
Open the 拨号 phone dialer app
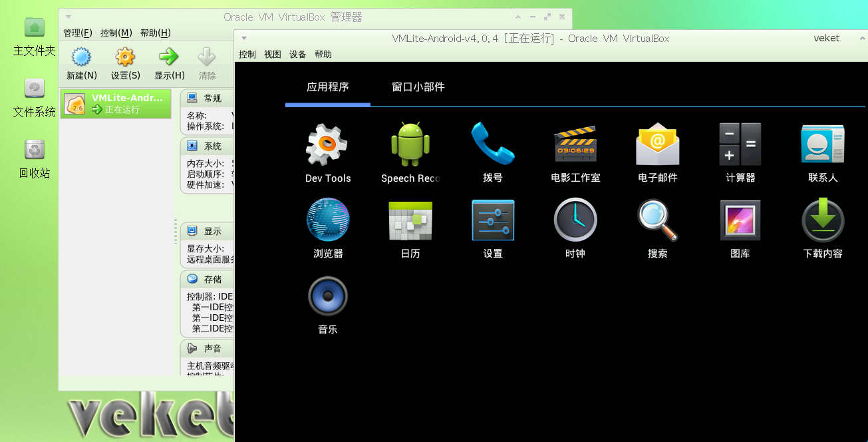pos(493,152)
